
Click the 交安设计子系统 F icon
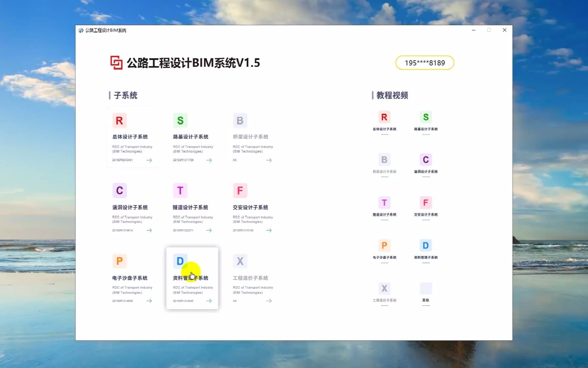[240, 190]
